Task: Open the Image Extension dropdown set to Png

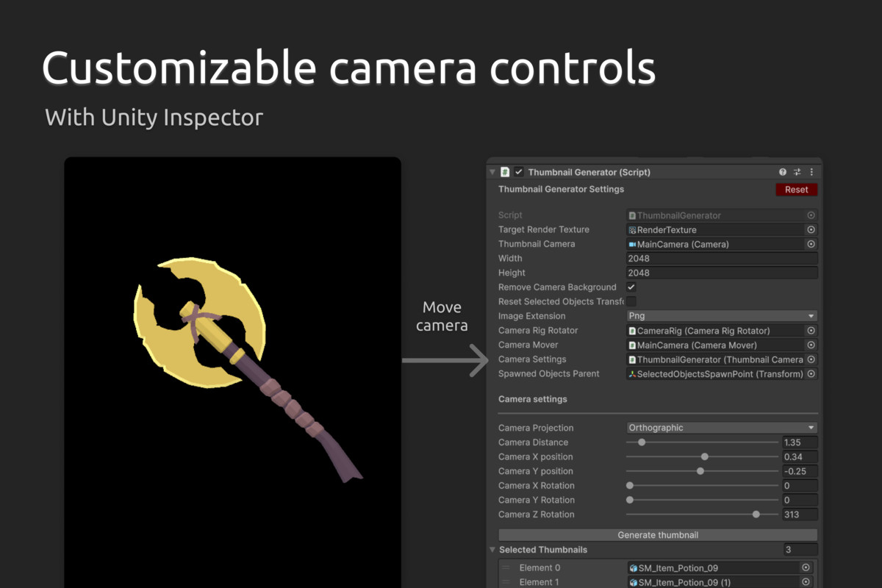Action: (x=722, y=315)
